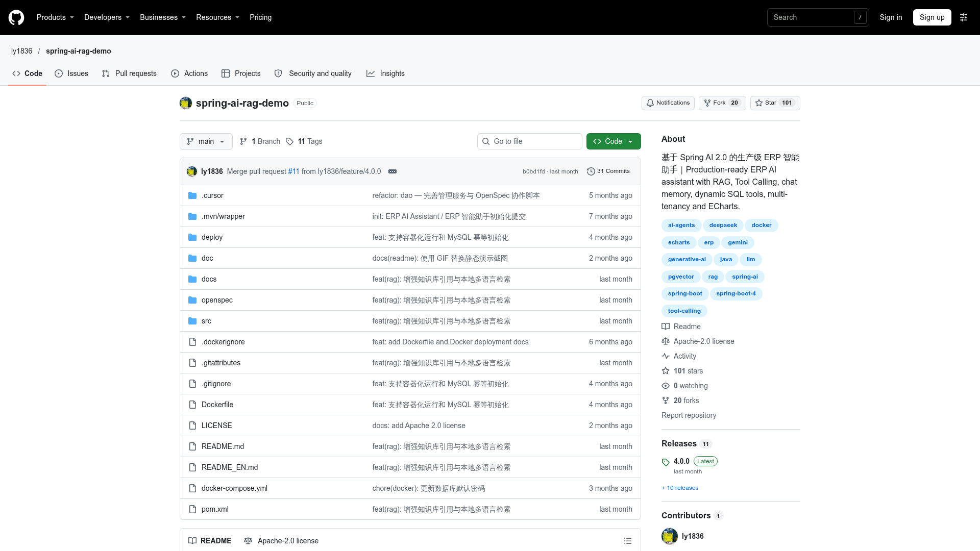This screenshot has width=980, height=551.
Task: Expand the Products menu
Action: point(55,17)
